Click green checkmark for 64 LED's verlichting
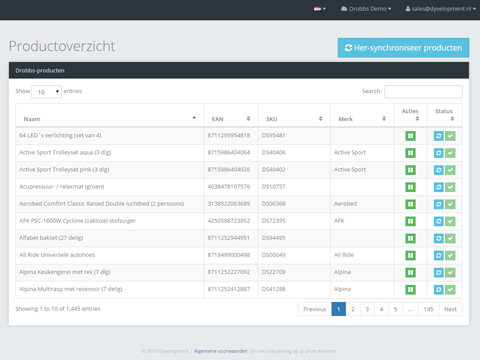Screen dimensions: 480x360 450,136
